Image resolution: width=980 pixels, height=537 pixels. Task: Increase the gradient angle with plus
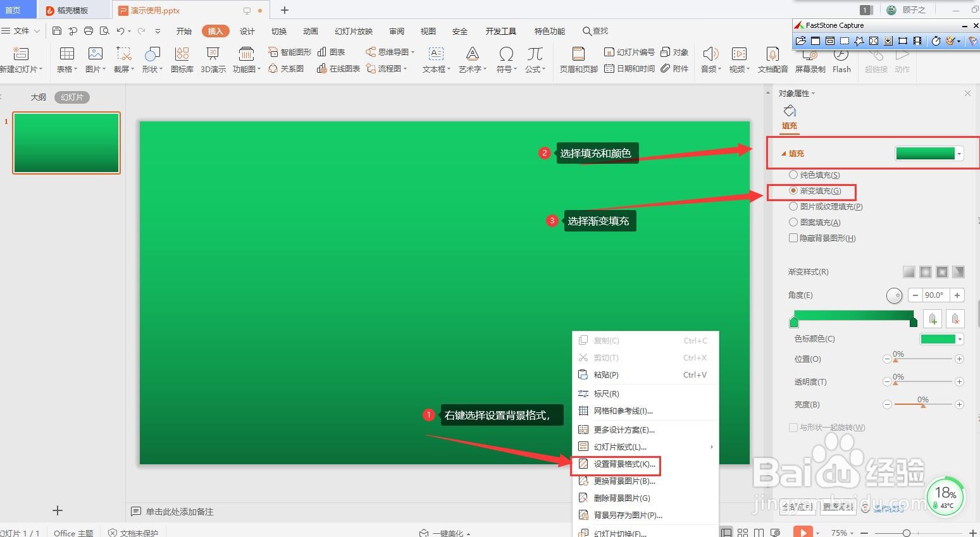pyautogui.click(x=957, y=295)
